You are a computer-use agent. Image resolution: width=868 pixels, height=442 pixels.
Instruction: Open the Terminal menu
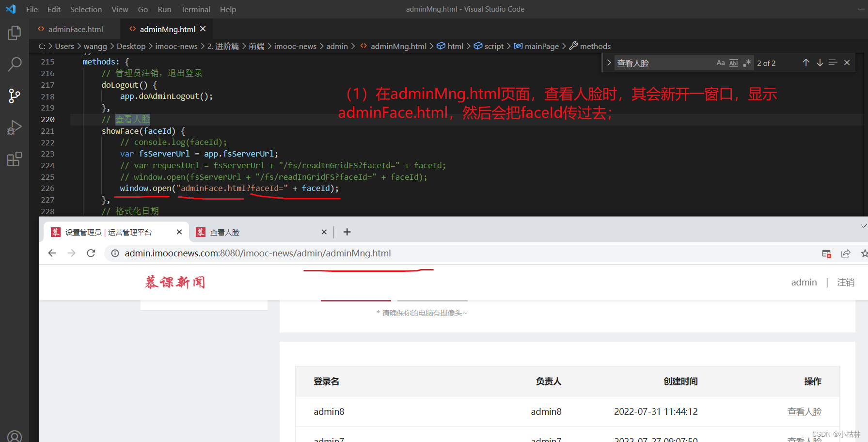click(x=195, y=9)
